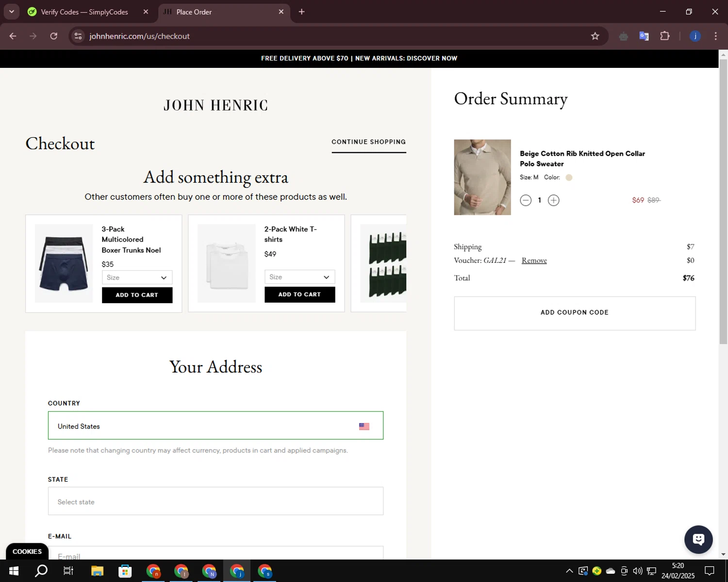Open the Google Translate extension icon
Screen dimensions: 728x582
[644, 36]
